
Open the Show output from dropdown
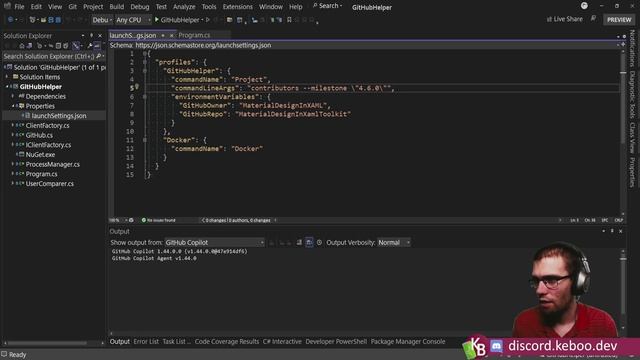[x=214, y=242]
